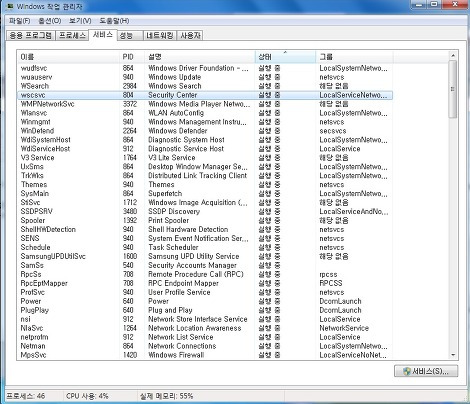Switch to the 네트워킹 tab
This screenshot has width=470, height=404.
click(160, 35)
